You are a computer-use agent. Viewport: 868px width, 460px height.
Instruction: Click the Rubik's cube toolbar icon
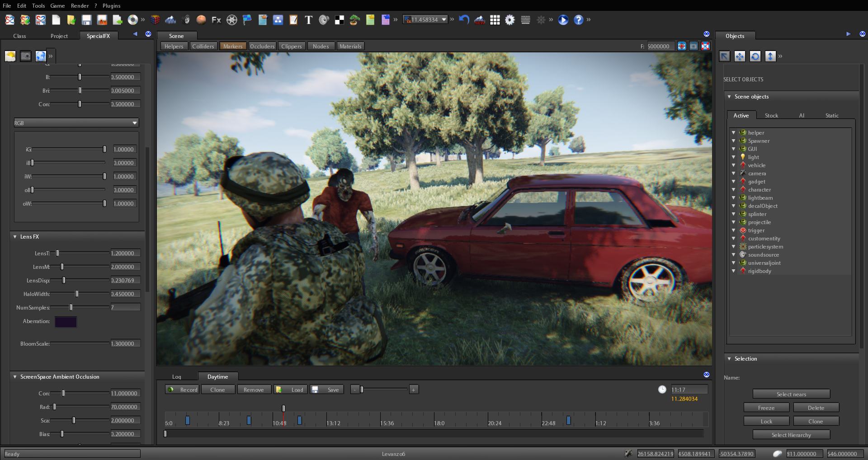coord(155,20)
